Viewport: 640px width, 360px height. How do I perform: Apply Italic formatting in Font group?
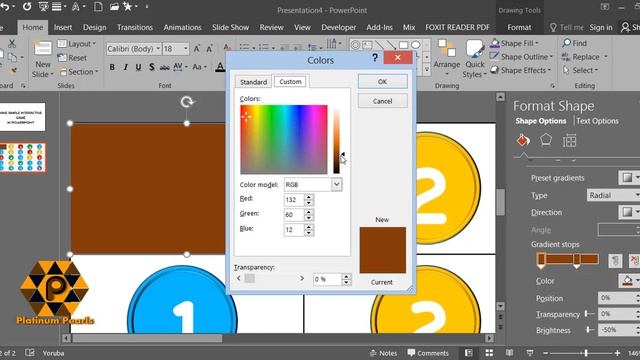126,67
